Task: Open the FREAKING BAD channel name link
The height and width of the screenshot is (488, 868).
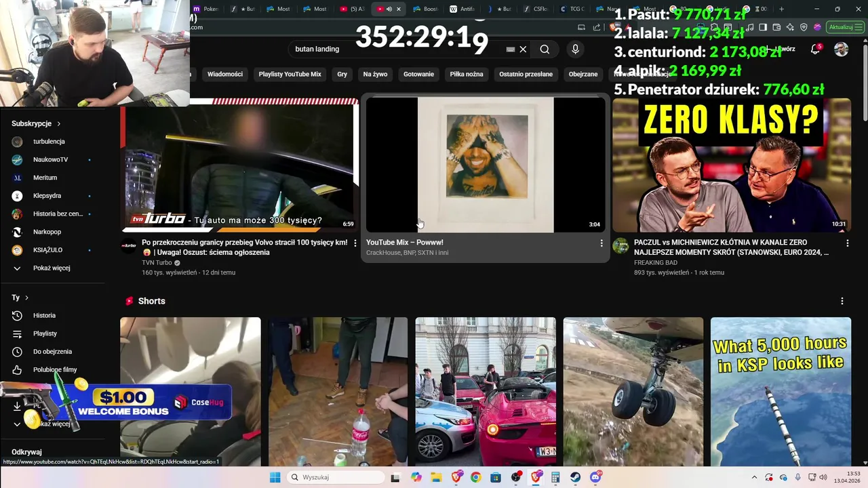Action: pos(655,263)
